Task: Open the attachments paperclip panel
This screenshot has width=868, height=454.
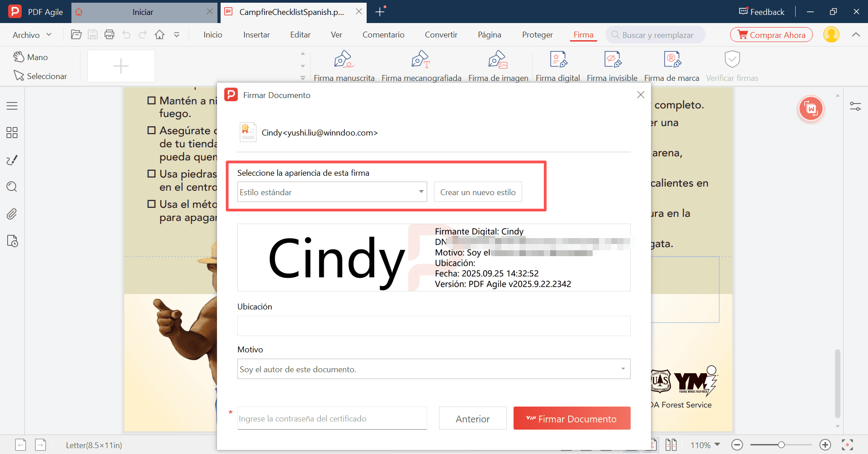Action: point(12,214)
